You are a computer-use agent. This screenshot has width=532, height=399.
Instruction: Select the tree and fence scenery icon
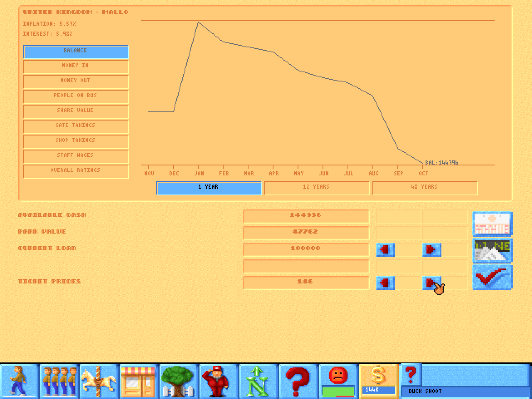[179, 381]
